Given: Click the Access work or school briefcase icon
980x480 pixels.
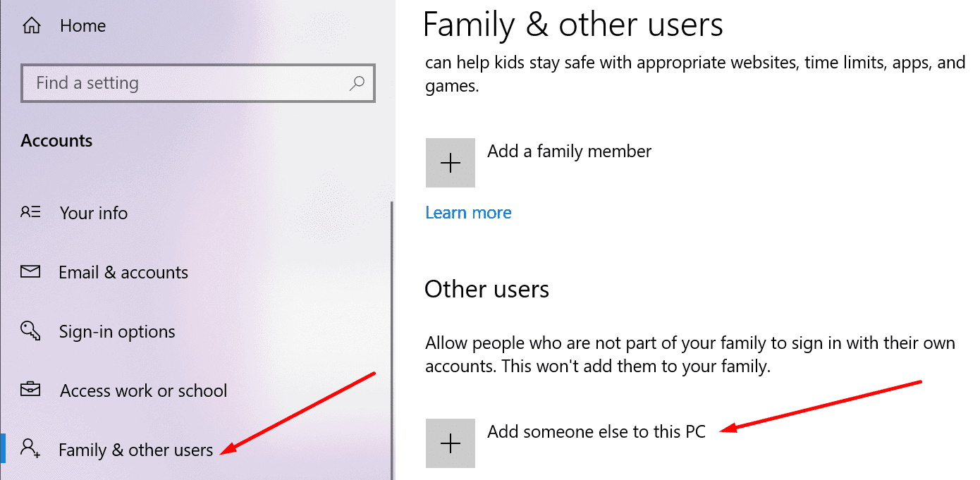Looking at the screenshot, I should tap(30, 390).
